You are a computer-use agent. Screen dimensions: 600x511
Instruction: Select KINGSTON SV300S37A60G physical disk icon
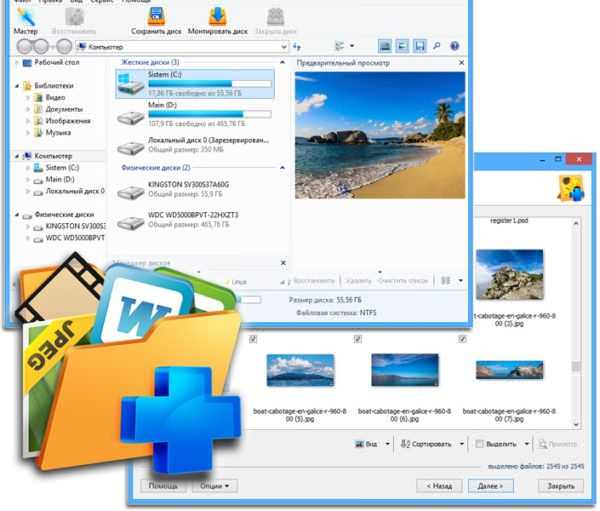pos(130,192)
